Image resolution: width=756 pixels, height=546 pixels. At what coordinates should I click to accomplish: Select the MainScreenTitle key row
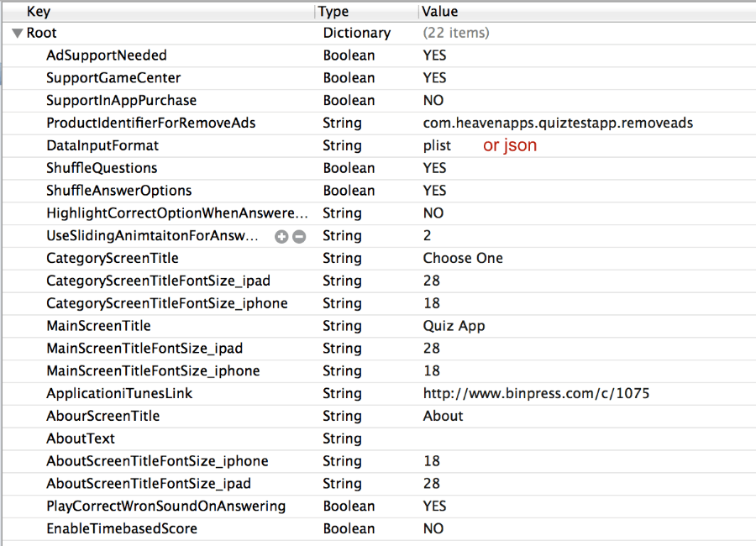(x=378, y=326)
